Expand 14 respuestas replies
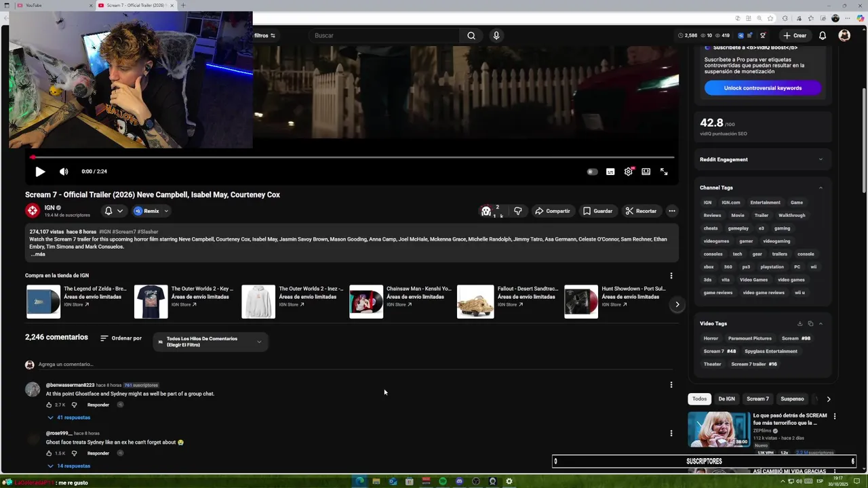Image resolution: width=868 pixels, height=488 pixels. pyautogui.click(x=68, y=466)
